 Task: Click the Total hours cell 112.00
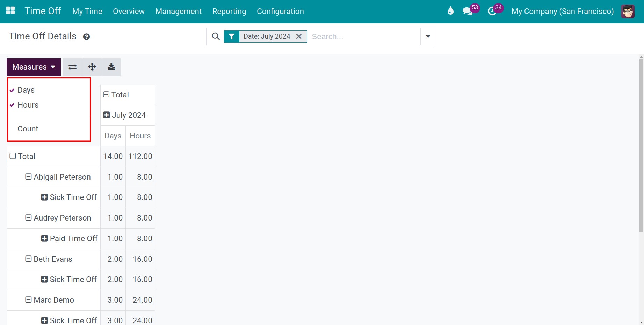click(x=140, y=156)
